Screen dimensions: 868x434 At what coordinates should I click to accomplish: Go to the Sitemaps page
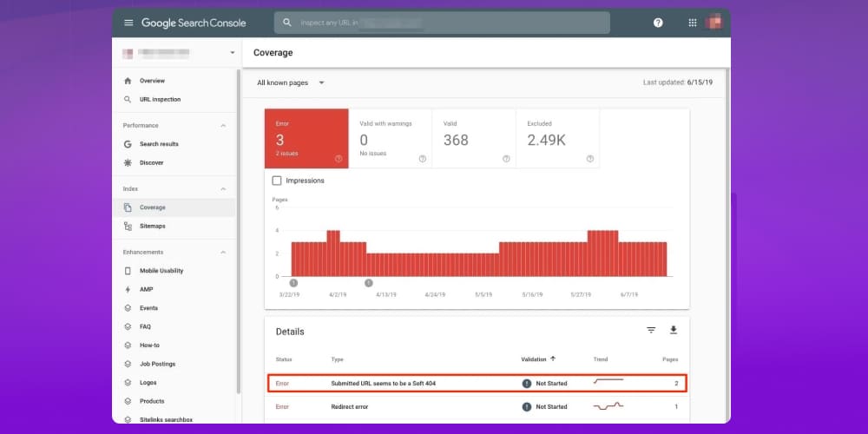[152, 226]
